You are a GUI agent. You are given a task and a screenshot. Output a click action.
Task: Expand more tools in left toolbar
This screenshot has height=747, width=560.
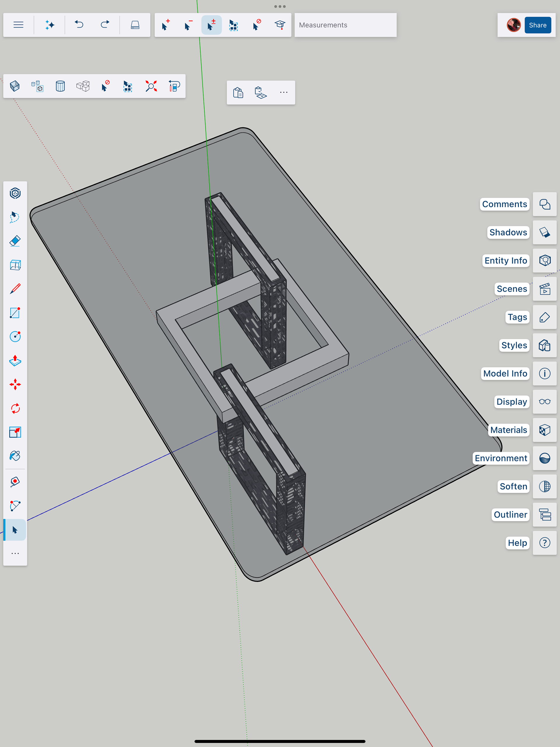click(x=15, y=554)
